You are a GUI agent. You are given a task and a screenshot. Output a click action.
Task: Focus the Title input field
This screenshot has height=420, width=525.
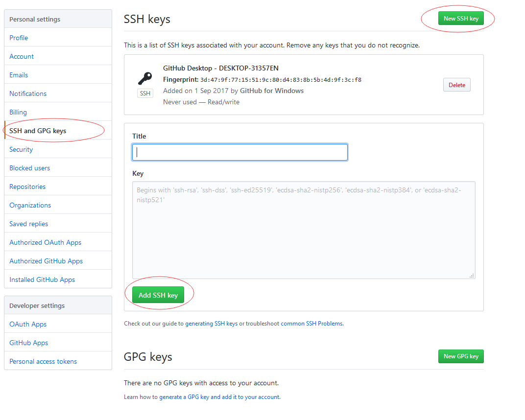[x=240, y=152]
